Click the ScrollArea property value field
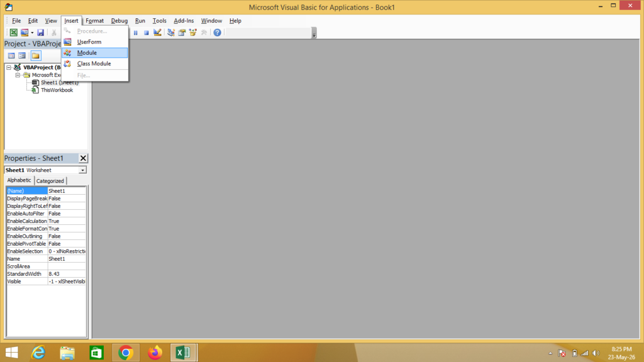 67,266
